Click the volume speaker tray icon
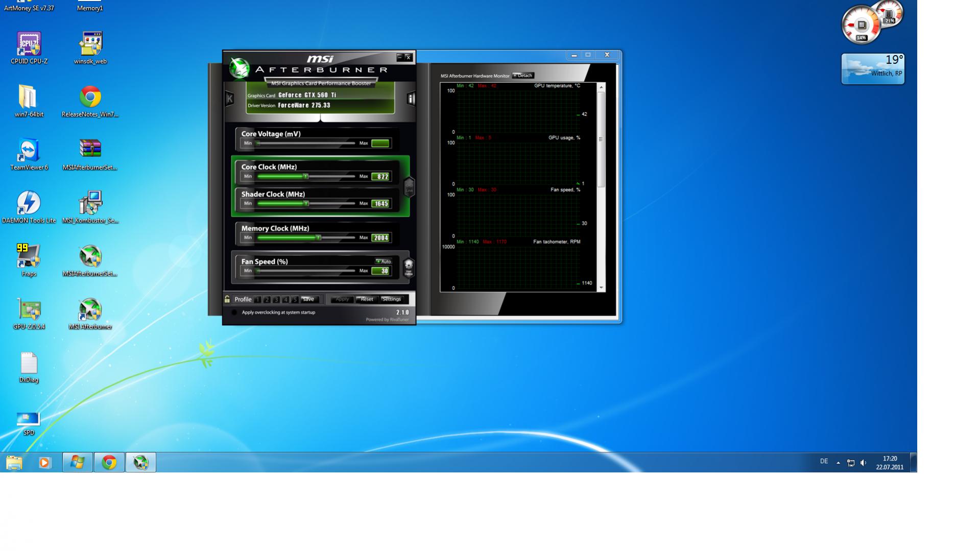 (x=863, y=463)
